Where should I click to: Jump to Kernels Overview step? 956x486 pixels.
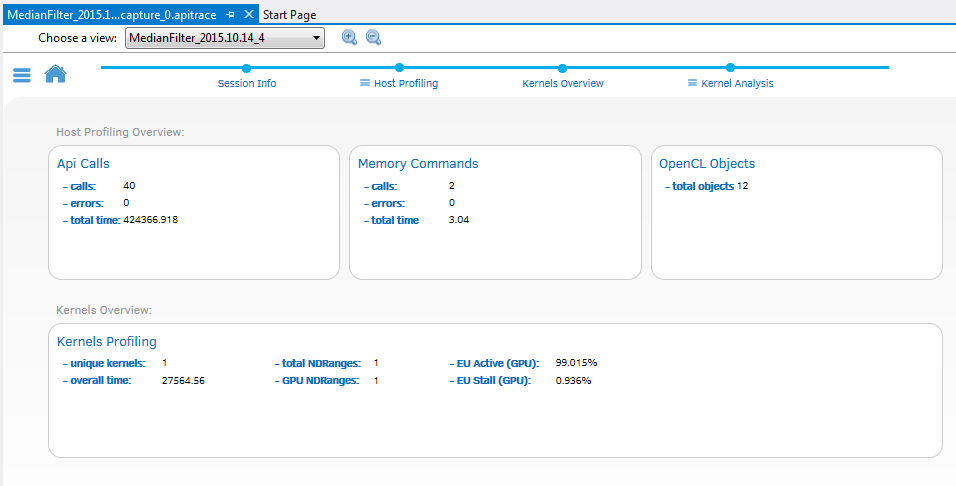(x=563, y=83)
